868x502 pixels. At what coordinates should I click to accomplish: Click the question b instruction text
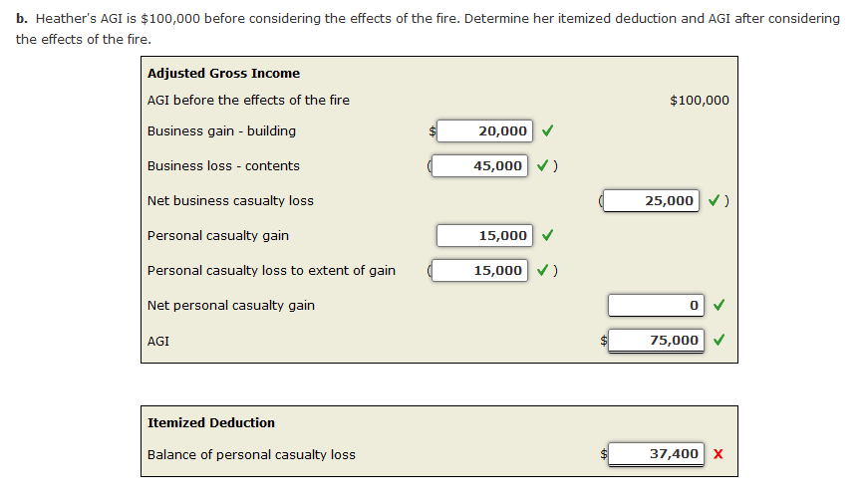click(428, 29)
